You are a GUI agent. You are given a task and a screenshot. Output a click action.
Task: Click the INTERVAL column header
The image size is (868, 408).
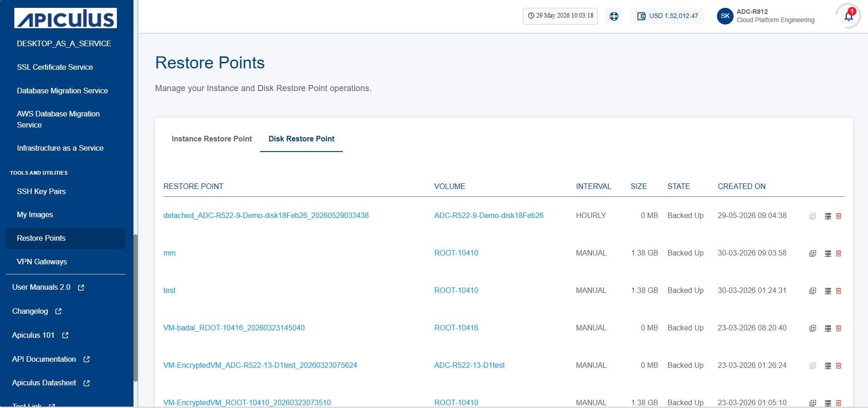[x=593, y=186]
